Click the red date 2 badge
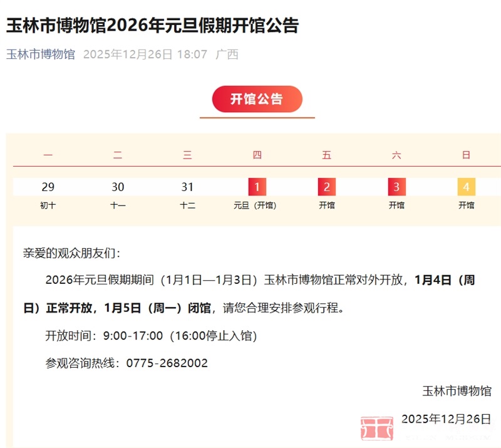Screen dimensions: 501x448 326,187
